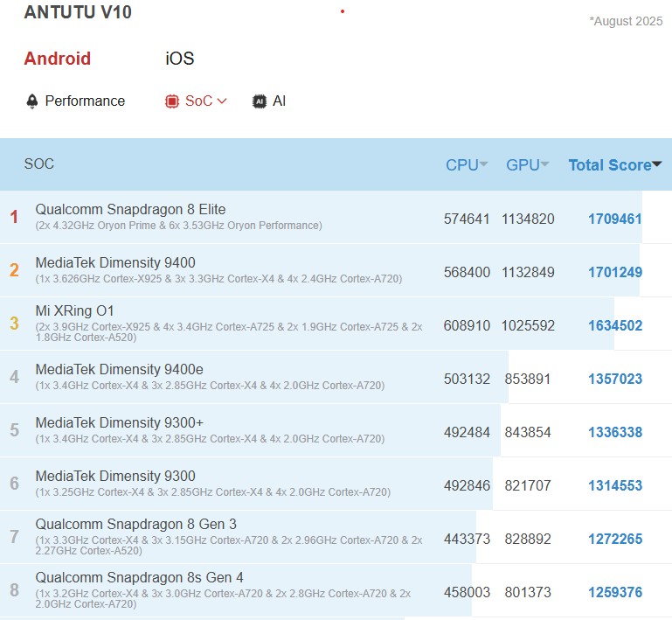Click GPU score 828892
672x620 pixels.
(528, 539)
